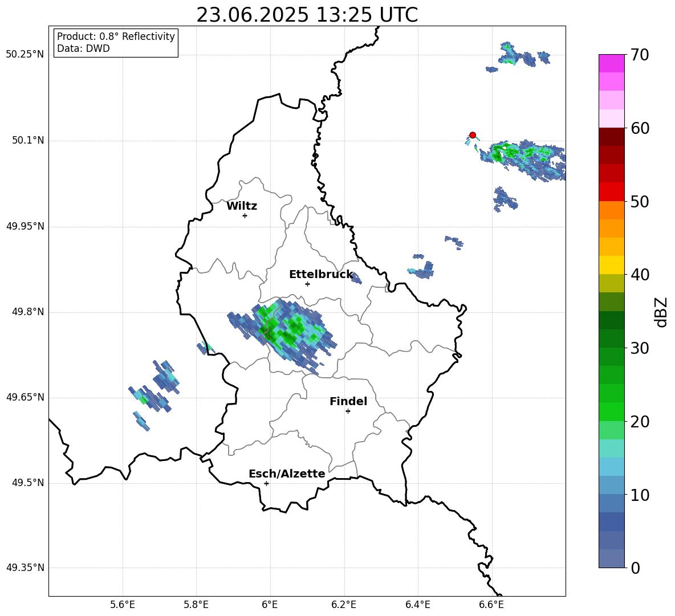Click the 40 value on colorbar
Screen dimensions: 675x616
[x=640, y=275]
